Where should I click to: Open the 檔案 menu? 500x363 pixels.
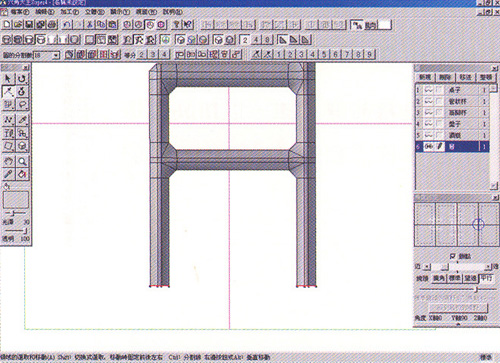click(x=19, y=12)
